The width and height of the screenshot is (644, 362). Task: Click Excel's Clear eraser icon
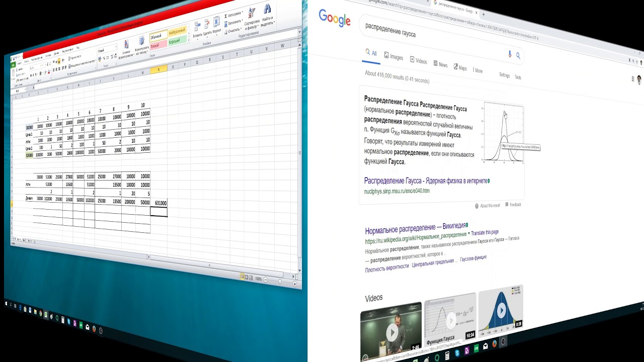tap(226, 32)
